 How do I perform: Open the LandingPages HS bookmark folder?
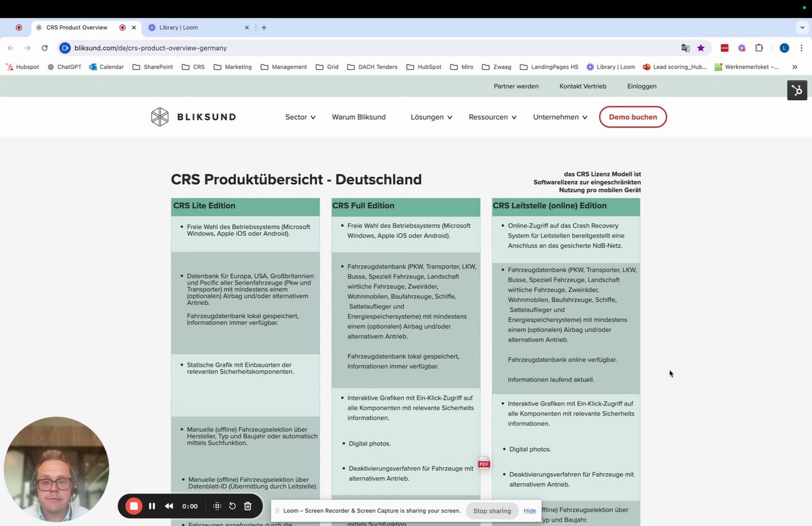(549, 67)
